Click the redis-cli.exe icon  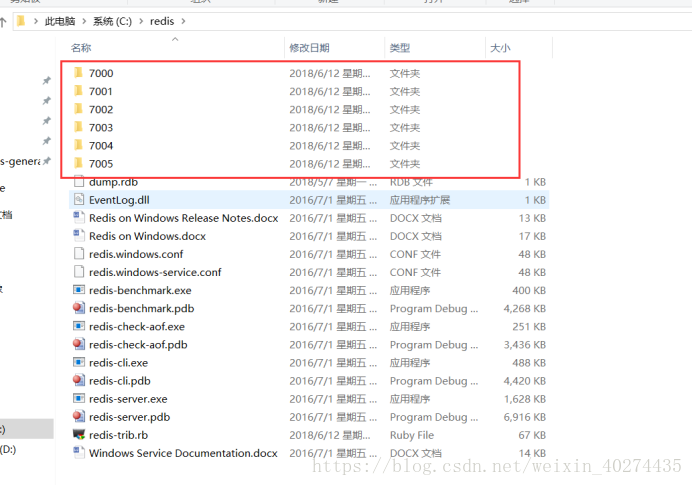point(79,362)
